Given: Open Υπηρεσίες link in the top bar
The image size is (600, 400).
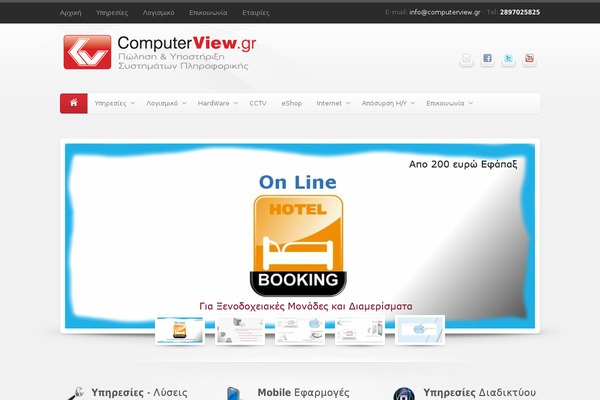Looking at the screenshot, I should click(x=112, y=13).
